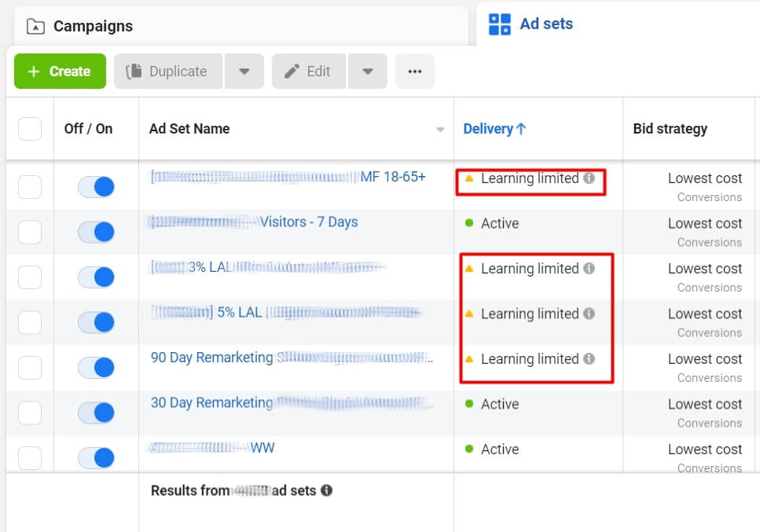Click the Ad sets grid icon
This screenshot has height=532, width=760.
click(500, 24)
